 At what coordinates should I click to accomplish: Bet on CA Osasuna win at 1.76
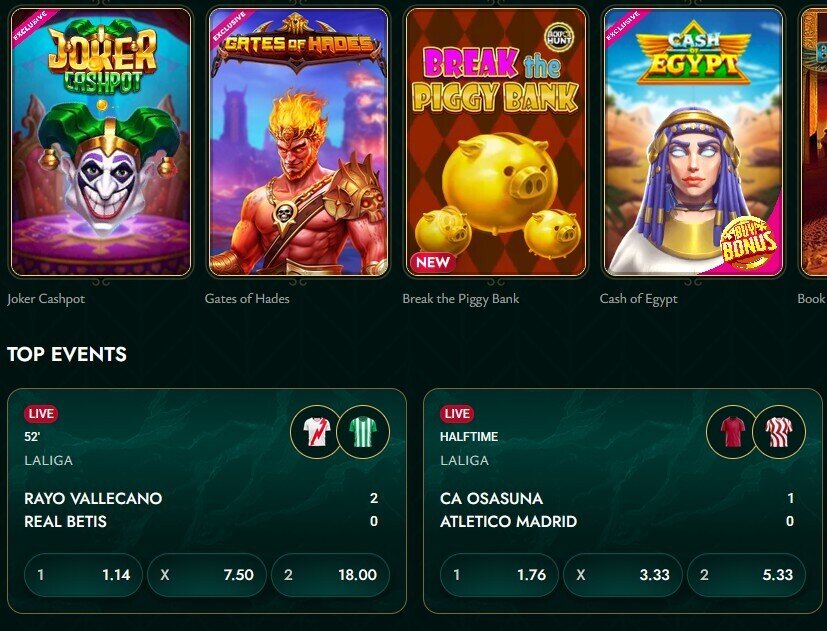(x=499, y=575)
